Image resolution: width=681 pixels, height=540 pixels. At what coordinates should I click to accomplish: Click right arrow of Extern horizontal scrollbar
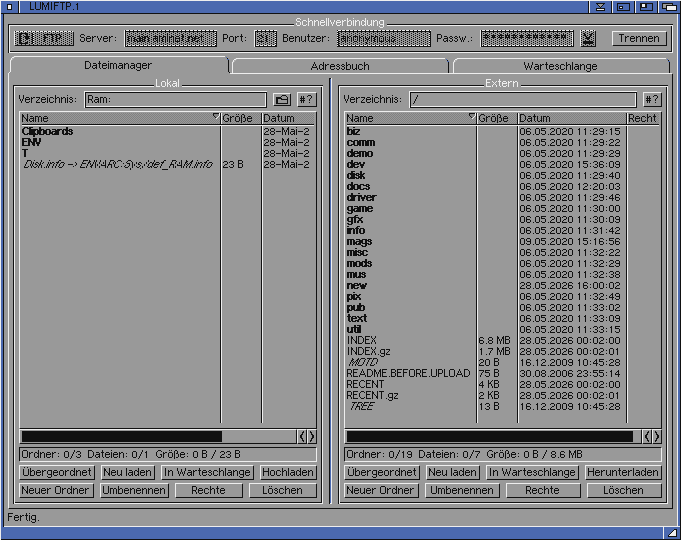(x=657, y=437)
